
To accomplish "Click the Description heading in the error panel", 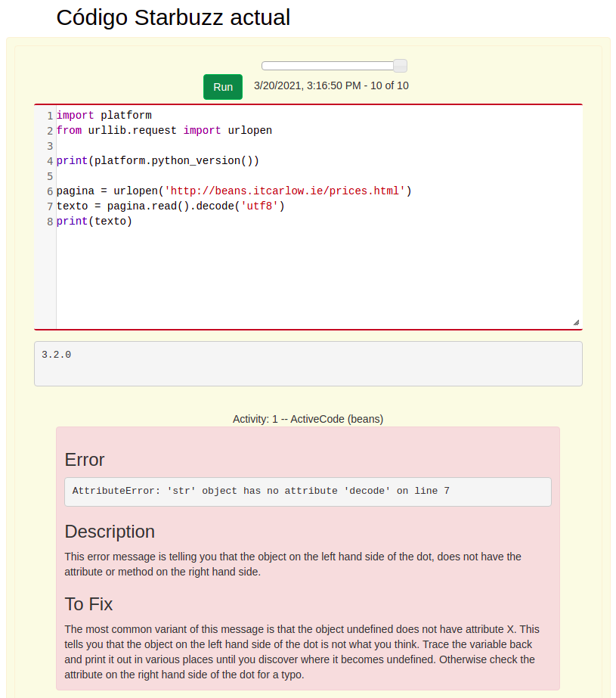I will [110, 532].
